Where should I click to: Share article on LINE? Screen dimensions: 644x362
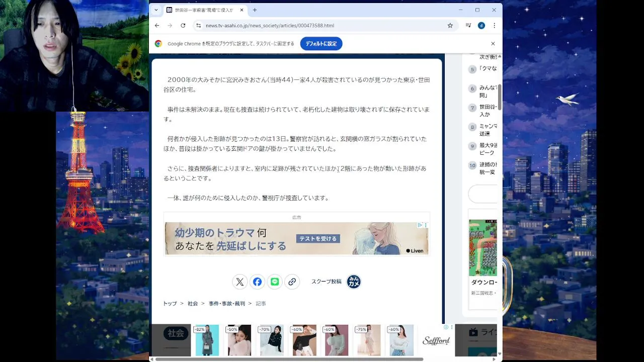pyautogui.click(x=275, y=282)
